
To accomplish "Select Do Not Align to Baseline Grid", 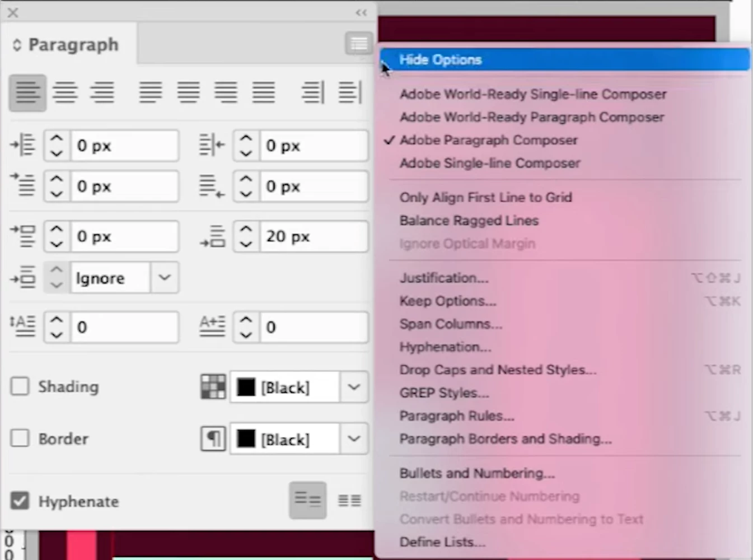I will (x=308, y=500).
